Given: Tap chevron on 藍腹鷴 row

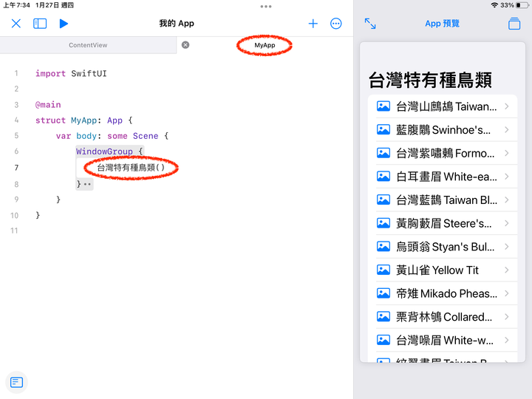Looking at the screenshot, I should (x=507, y=130).
